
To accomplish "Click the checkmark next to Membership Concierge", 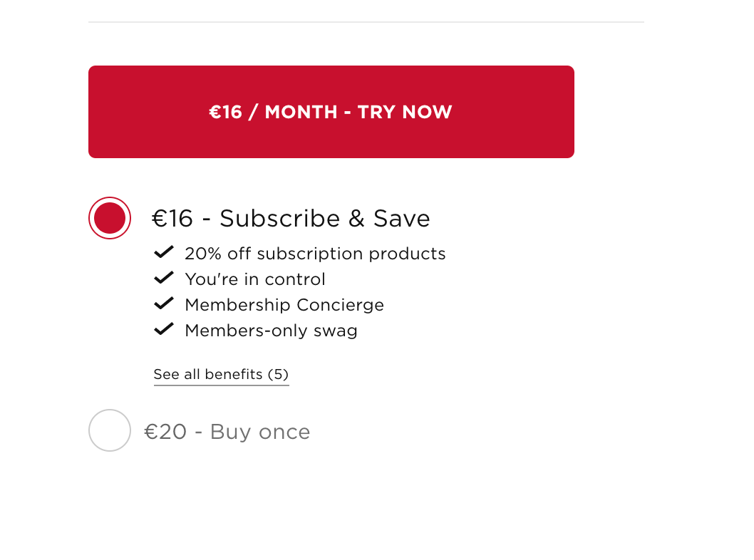I will 164,304.
